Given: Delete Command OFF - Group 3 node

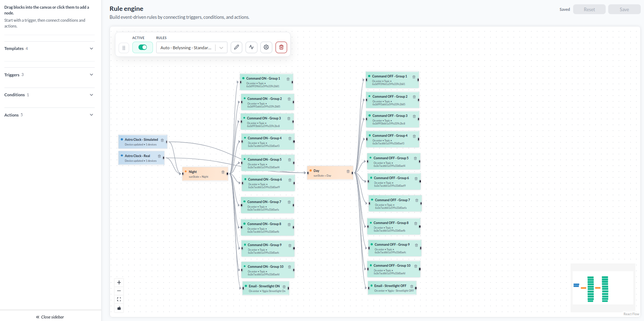Looking at the screenshot, I should 414,117.
